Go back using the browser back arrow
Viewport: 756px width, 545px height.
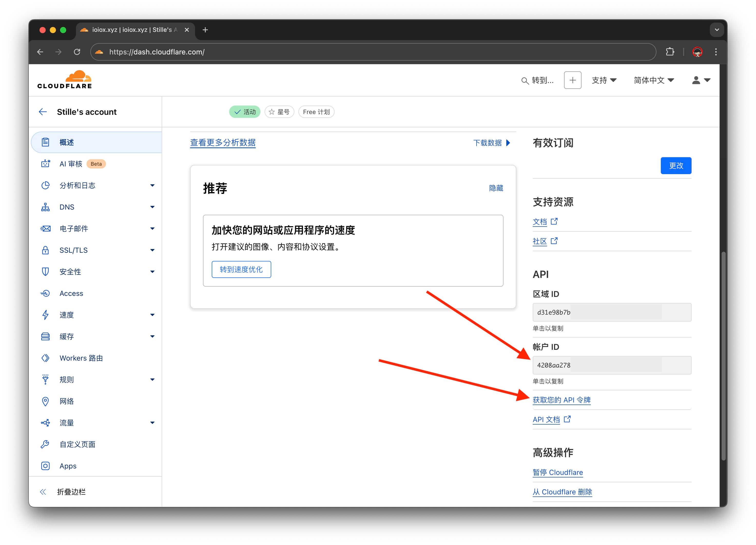[x=40, y=52]
